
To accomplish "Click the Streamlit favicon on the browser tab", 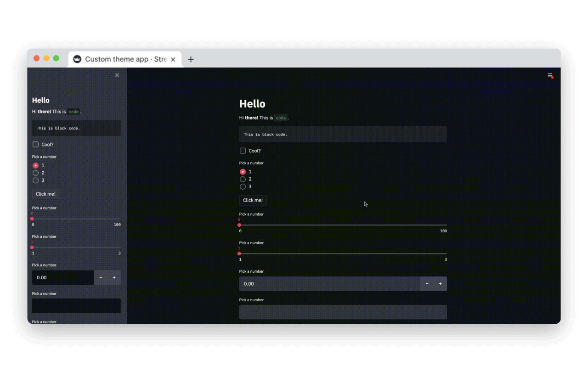I will tap(77, 59).
